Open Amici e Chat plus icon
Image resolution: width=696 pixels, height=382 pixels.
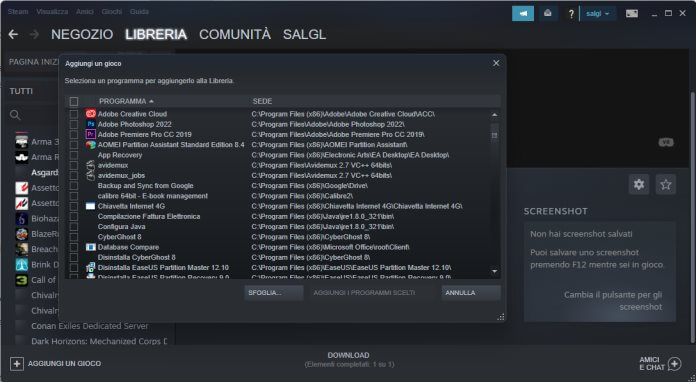(674, 364)
